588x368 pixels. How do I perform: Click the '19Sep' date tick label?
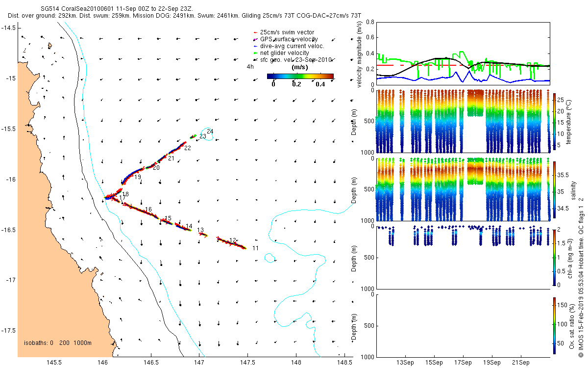point(491,363)
